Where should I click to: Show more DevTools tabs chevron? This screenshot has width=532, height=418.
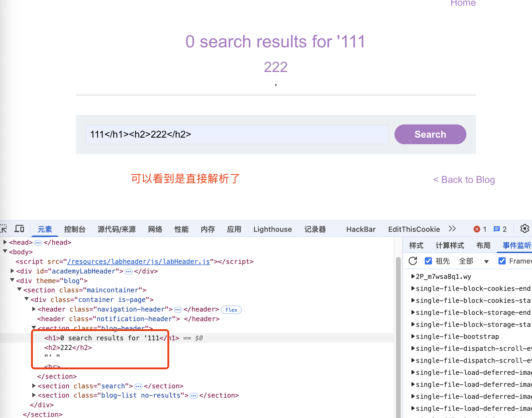(x=452, y=229)
